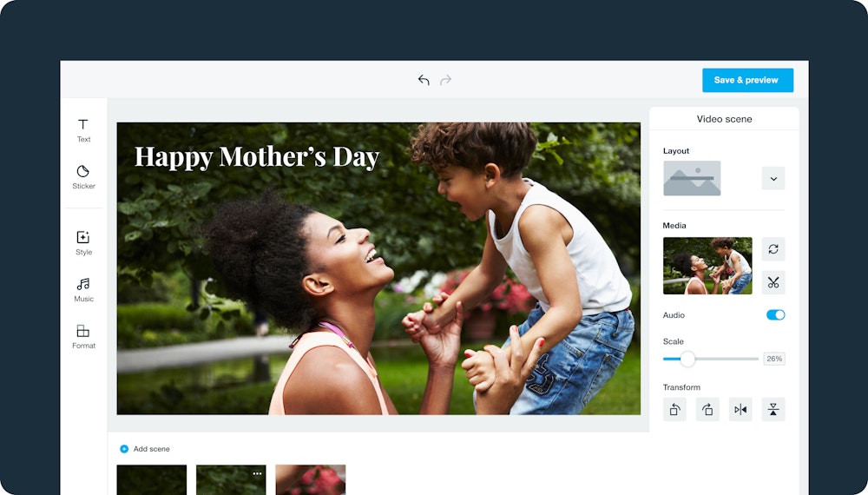Trim the media with scissors icon
The width and height of the screenshot is (868, 495).
pyautogui.click(x=773, y=282)
